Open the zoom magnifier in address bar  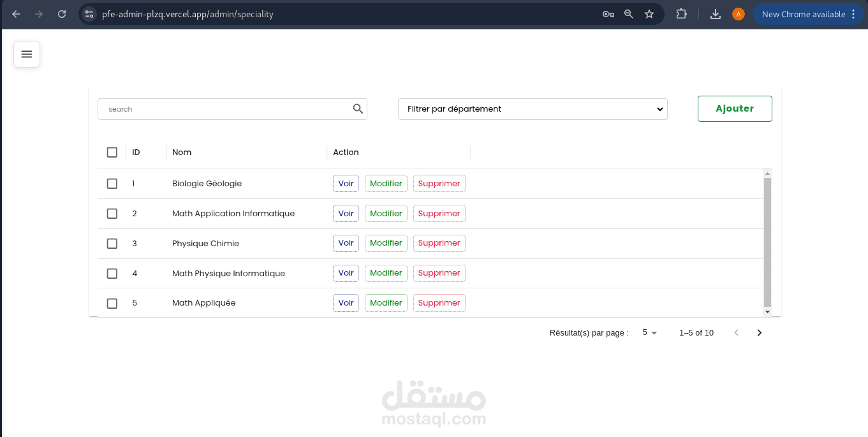[x=629, y=14]
